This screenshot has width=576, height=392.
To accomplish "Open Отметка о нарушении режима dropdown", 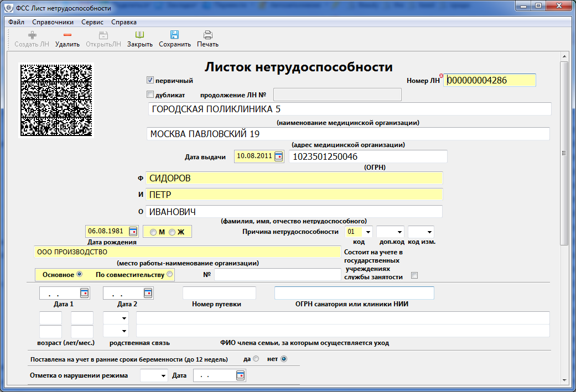I will 163,375.
